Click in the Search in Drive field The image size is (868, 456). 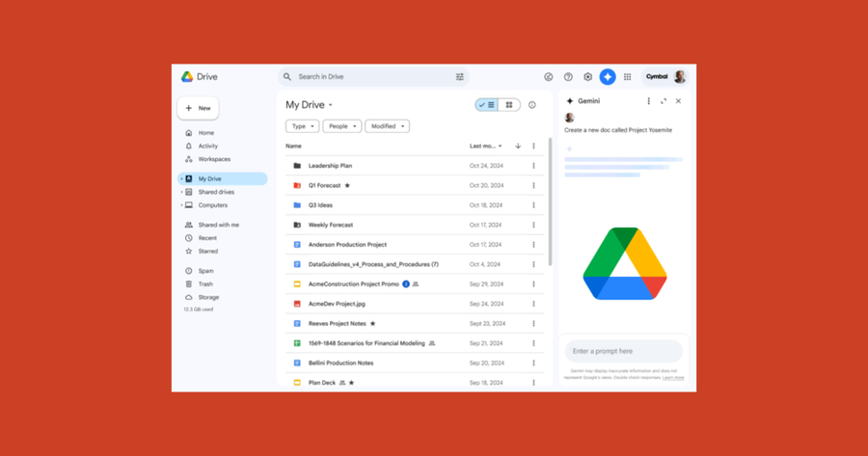pyautogui.click(x=373, y=77)
